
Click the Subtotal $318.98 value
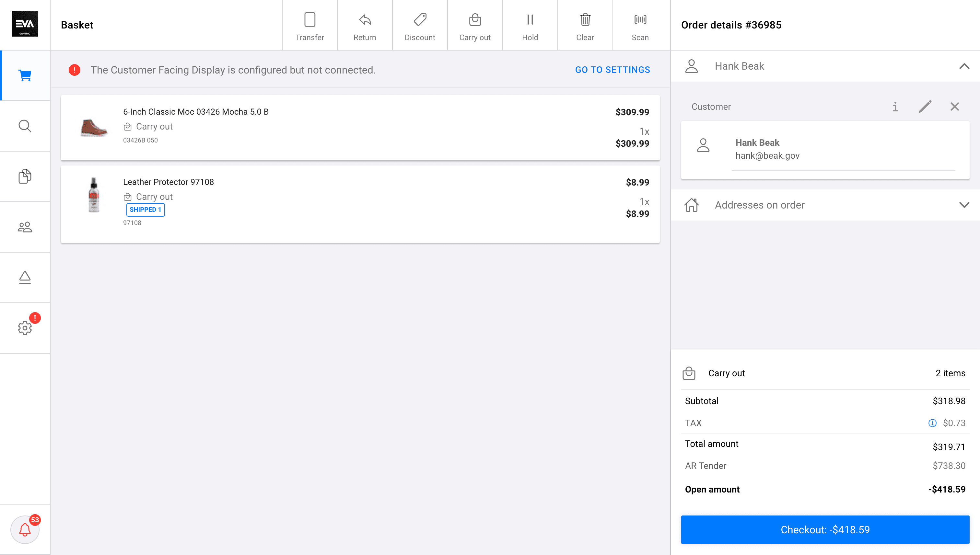point(949,401)
